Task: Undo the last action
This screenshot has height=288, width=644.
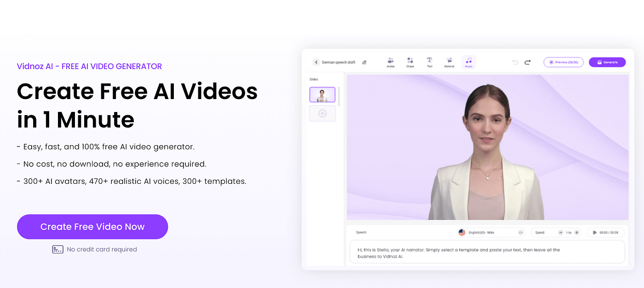Action: click(515, 62)
